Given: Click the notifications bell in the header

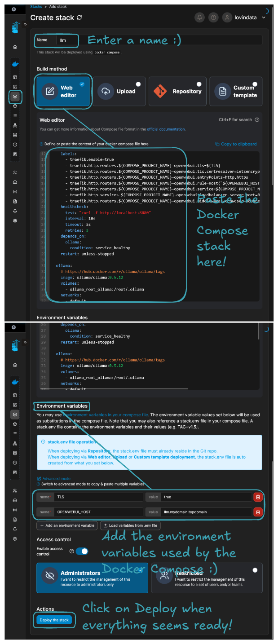Looking at the screenshot, I should click(x=199, y=18).
